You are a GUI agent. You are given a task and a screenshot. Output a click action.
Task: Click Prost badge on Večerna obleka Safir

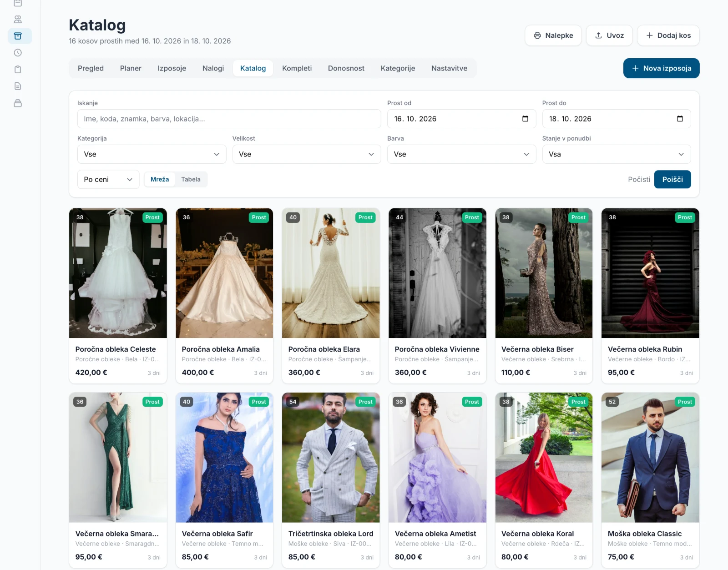pyautogui.click(x=259, y=402)
